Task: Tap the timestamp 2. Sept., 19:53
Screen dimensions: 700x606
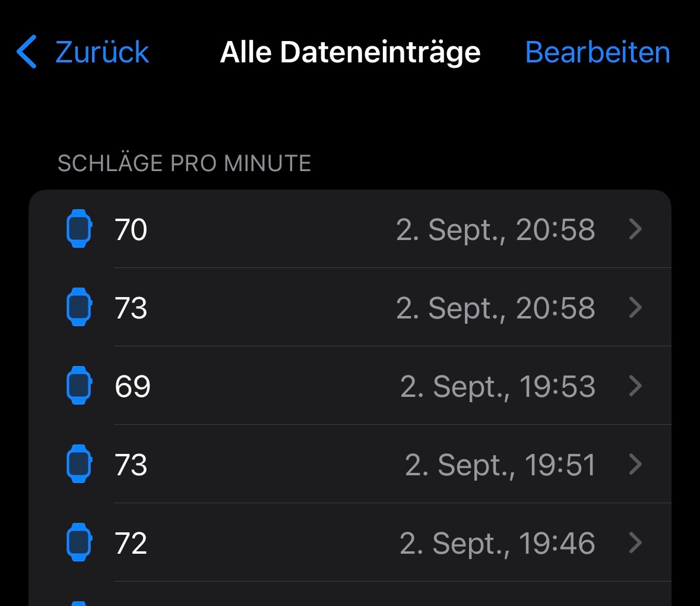Action: 498,386
